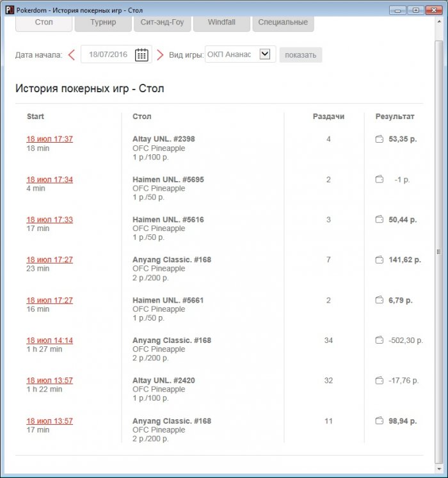Click hands count 11
The width and height of the screenshot is (448, 478).
[x=328, y=421]
